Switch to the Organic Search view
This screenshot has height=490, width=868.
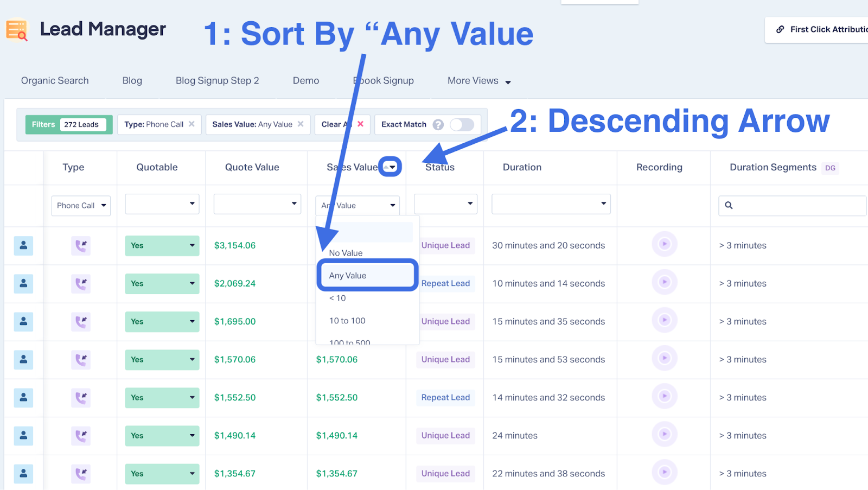(55, 81)
